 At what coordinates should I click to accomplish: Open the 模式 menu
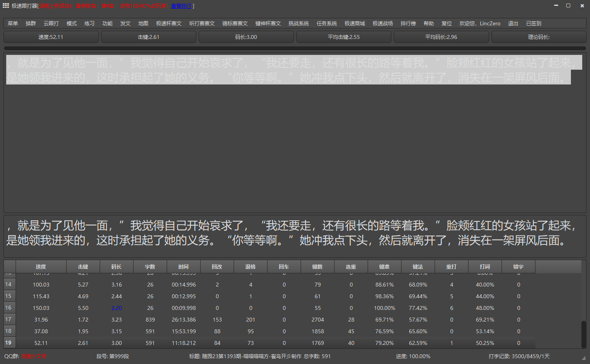(x=72, y=23)
